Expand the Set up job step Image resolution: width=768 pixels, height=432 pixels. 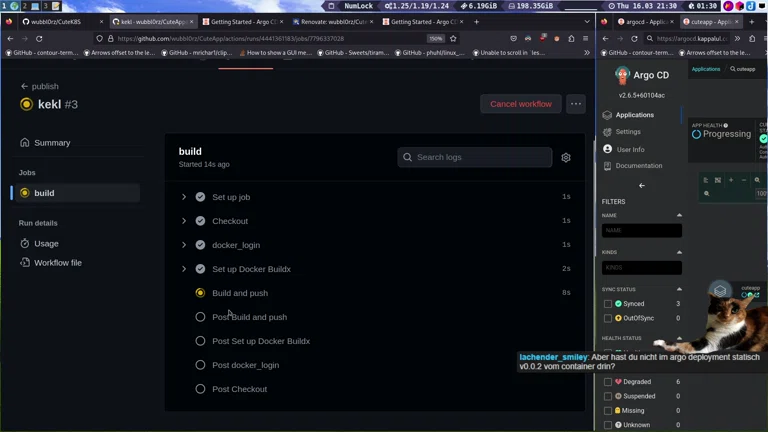(184, 197)
